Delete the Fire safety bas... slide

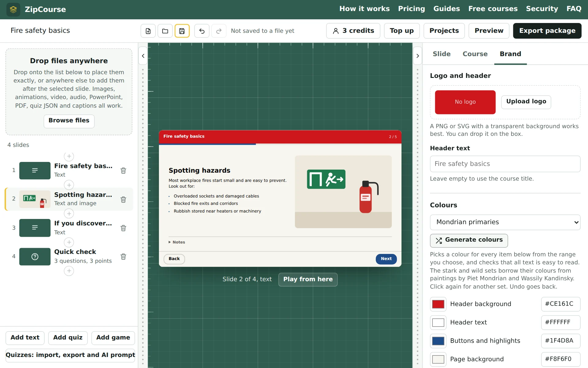(x=123, y=171)
